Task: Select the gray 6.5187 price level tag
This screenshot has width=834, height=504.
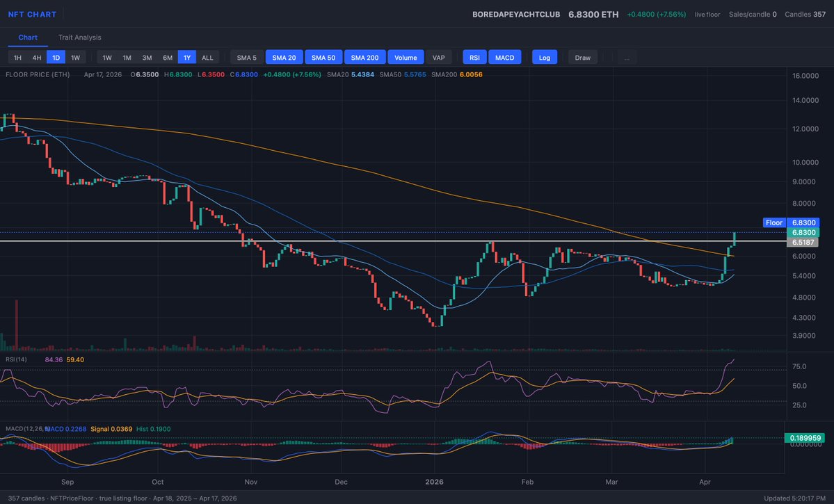Action: tap(803, 243)
